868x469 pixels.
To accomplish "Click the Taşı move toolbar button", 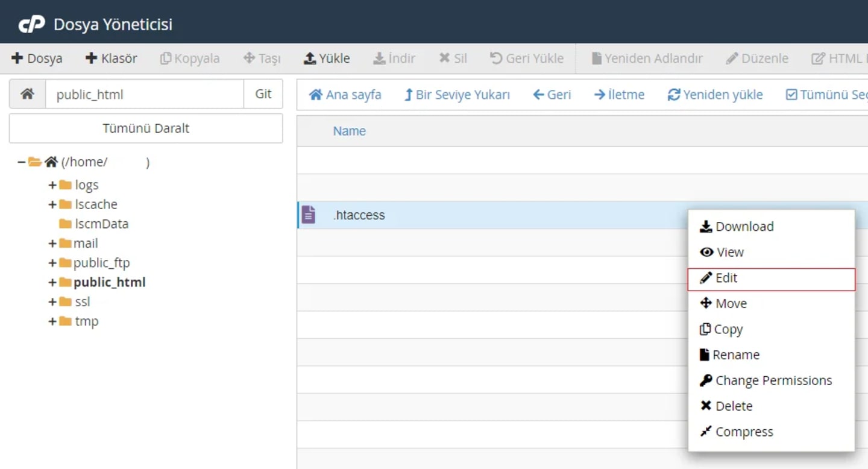I will tap(262, 58).
